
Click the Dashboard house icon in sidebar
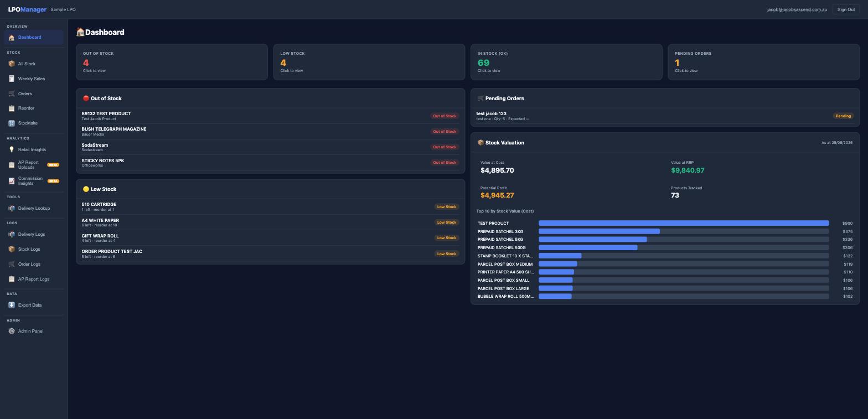[12, 38]
